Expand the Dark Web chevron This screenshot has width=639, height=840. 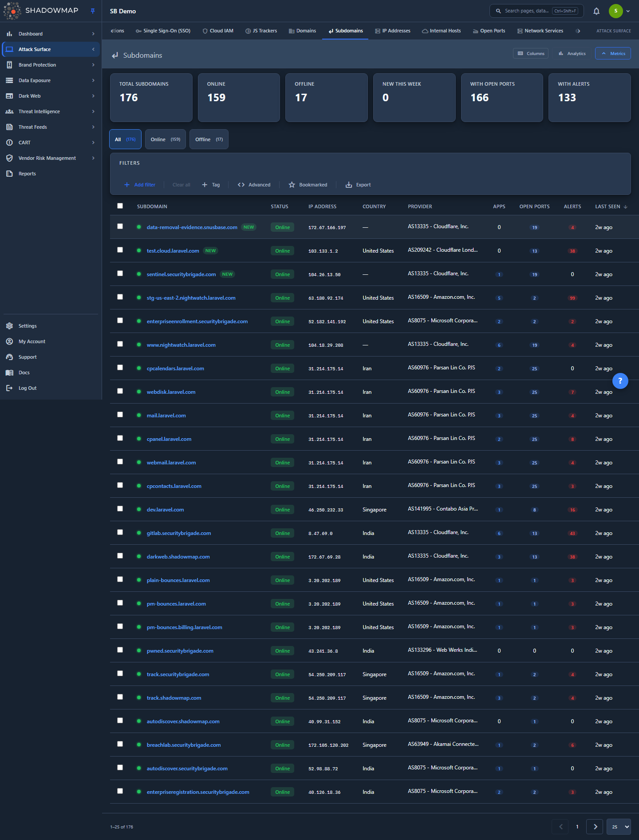point(93,96)
